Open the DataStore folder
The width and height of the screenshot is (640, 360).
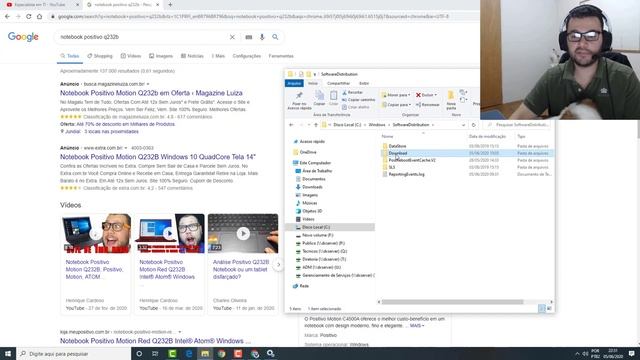click(x=397, y=146)
